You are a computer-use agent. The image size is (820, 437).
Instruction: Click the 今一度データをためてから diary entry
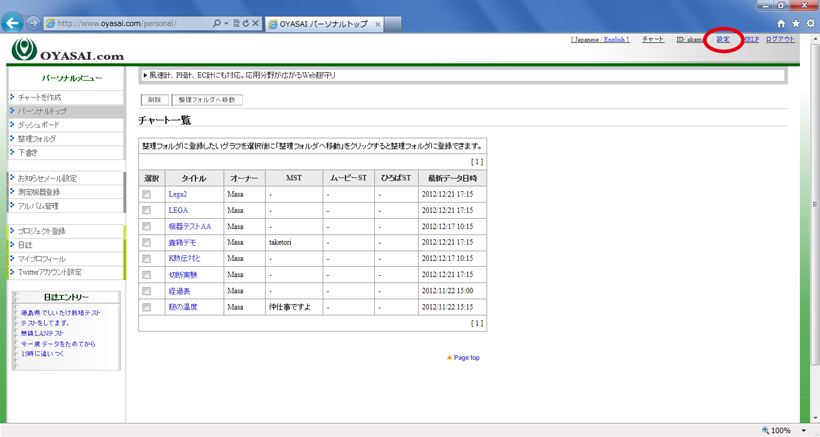[x=58, y=344]
